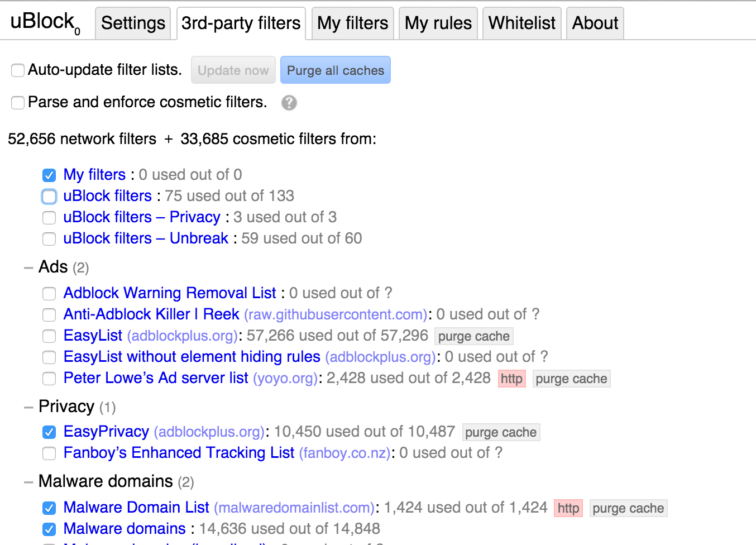Enable Auto-update filter lists checkbox

(18, 70)
